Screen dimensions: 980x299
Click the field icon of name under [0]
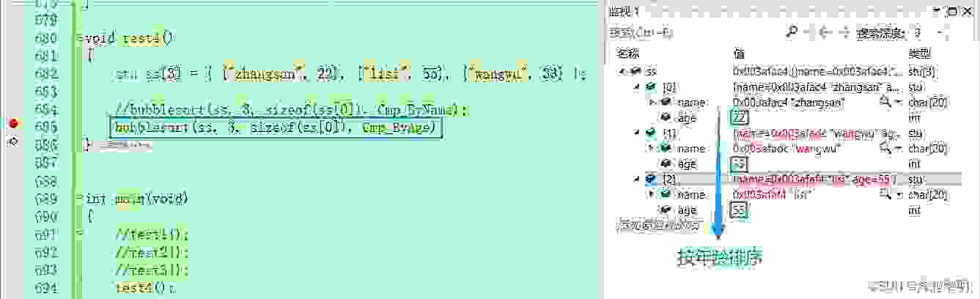[x=666, y=102]
